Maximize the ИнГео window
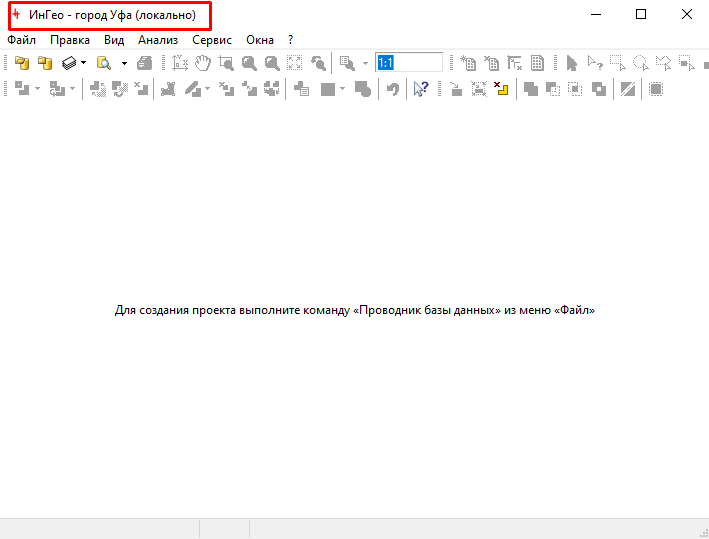 point(641,14)
